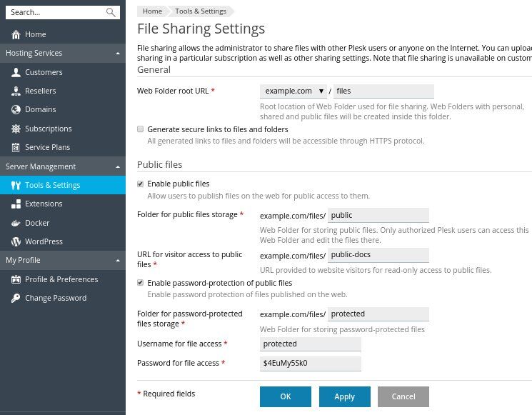Open Resellers via its sidebar icon
The width and height of the screenshot is (532, 415).
[x=16, y=91]
